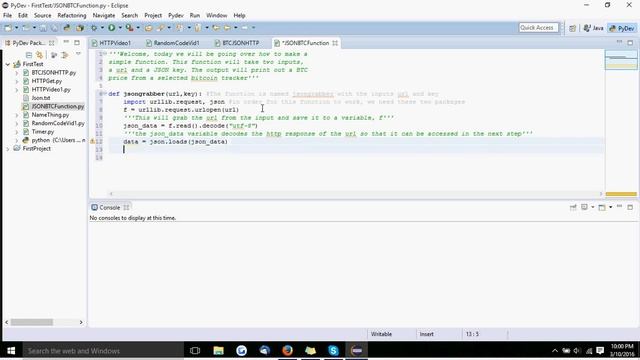Minimize the Console panel
The width and height of the screenshot is (640, 360).
point(619,207)
